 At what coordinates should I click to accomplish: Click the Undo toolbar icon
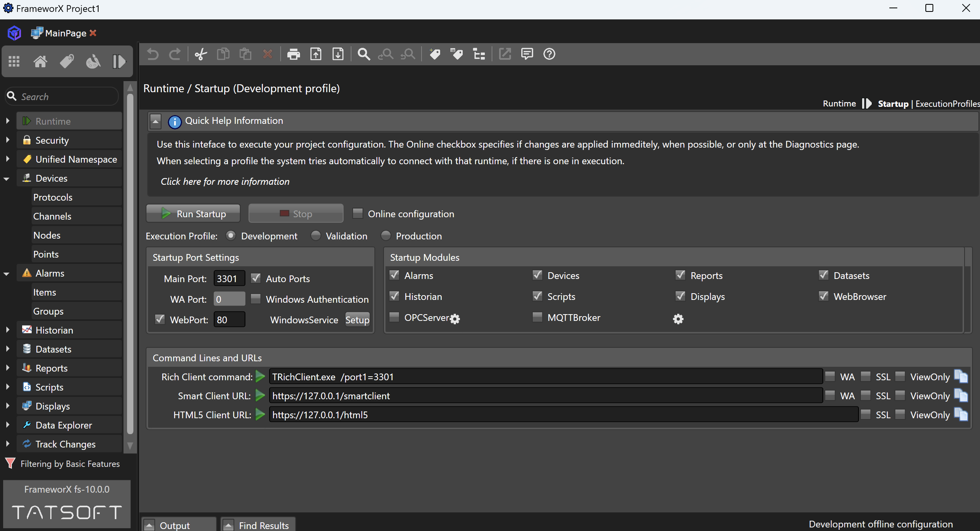[x=153, y=54]
